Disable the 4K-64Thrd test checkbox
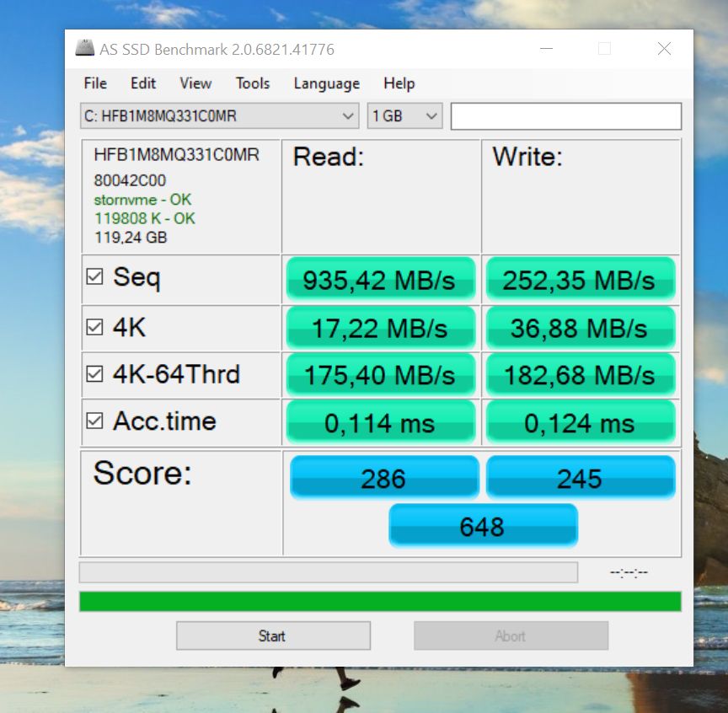The image size is (728, 713). click(x=94, y=374)
